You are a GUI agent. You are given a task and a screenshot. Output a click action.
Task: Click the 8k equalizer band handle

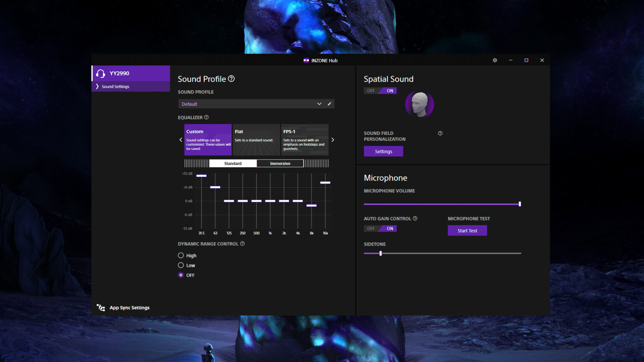click(x=312, y=206)
